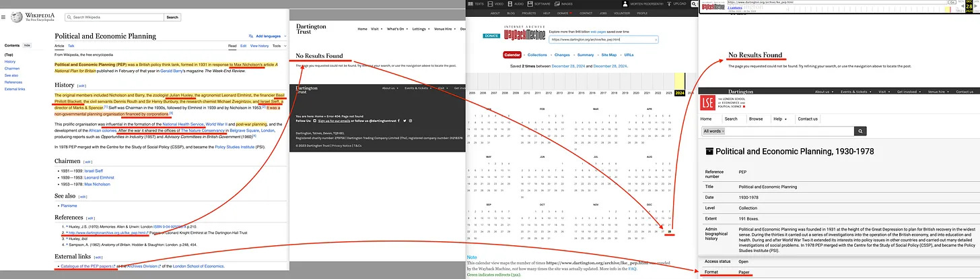The image size is (980, 279).
Task: Click the Dartington Trust logo in white header
Action: click(311, 29)
